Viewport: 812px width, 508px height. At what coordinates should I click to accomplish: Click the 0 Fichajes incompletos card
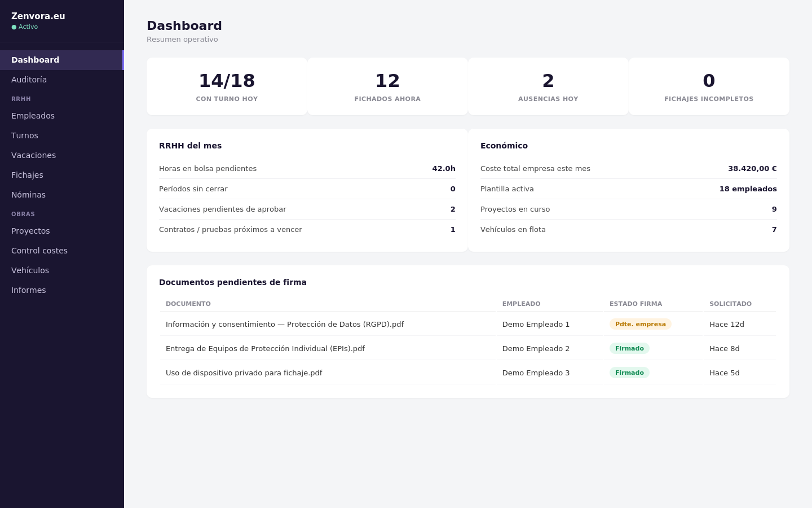(x=709, y=86)
